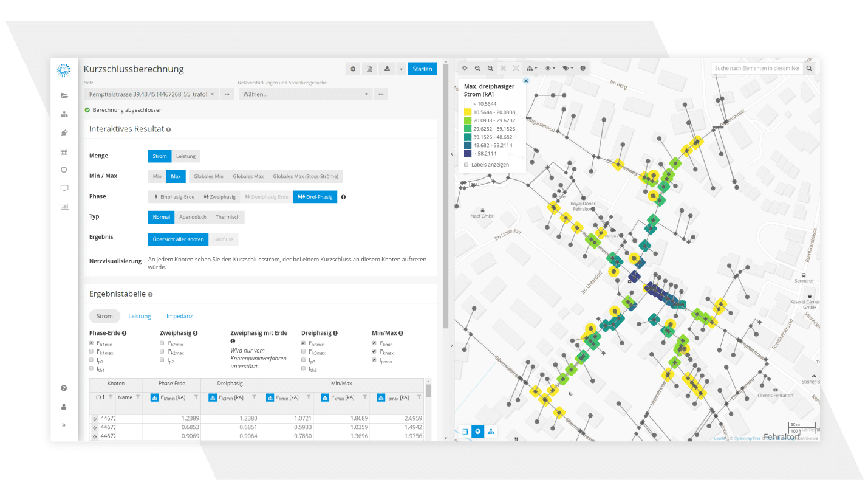Image resolution: width=868 pixels, height=499 pixels.
Task: Select Aperiodisch type
Action: point(193,217)
